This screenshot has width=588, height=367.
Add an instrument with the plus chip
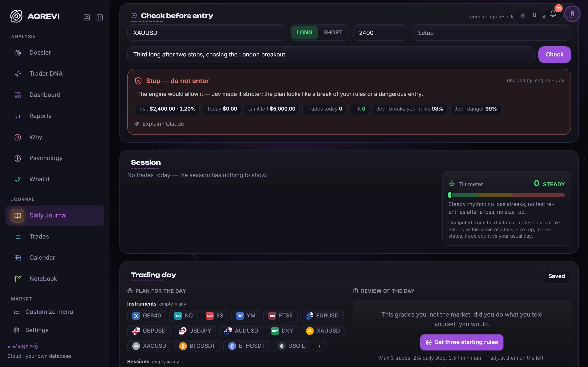pyautogui.click(x=319, y=346)
